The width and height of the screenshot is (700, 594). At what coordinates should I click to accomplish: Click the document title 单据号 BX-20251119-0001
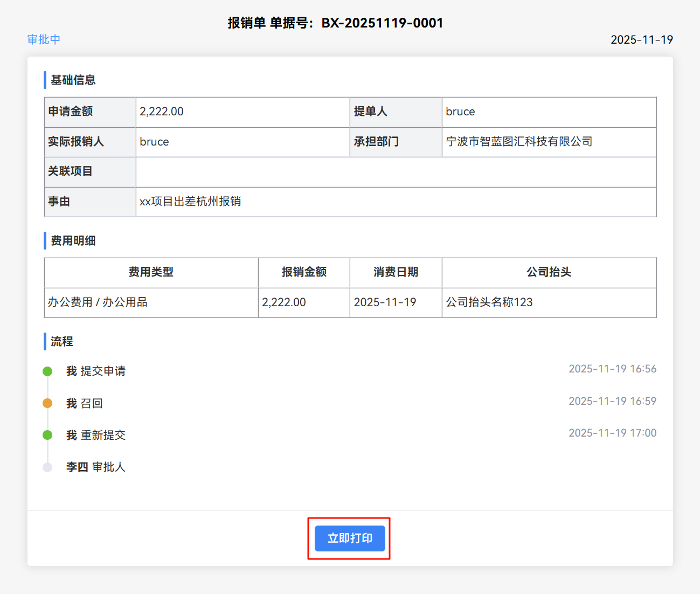point(335,23)
